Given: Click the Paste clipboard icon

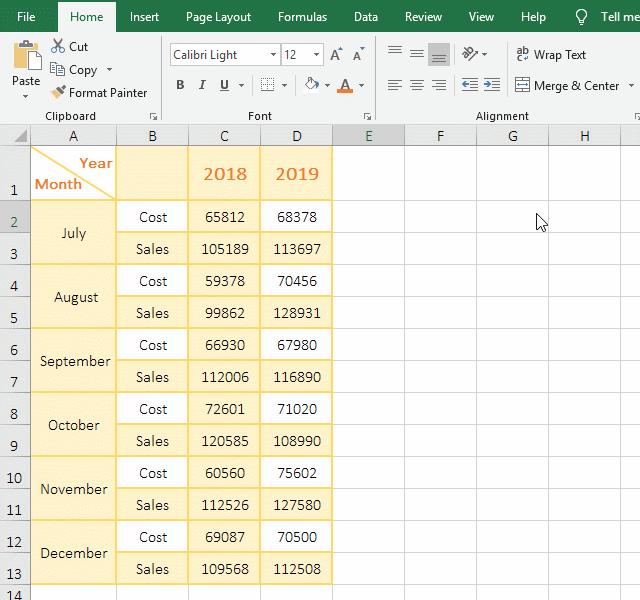Looking at the screenshot, I should pyautogui.click(x=26, y=60).
